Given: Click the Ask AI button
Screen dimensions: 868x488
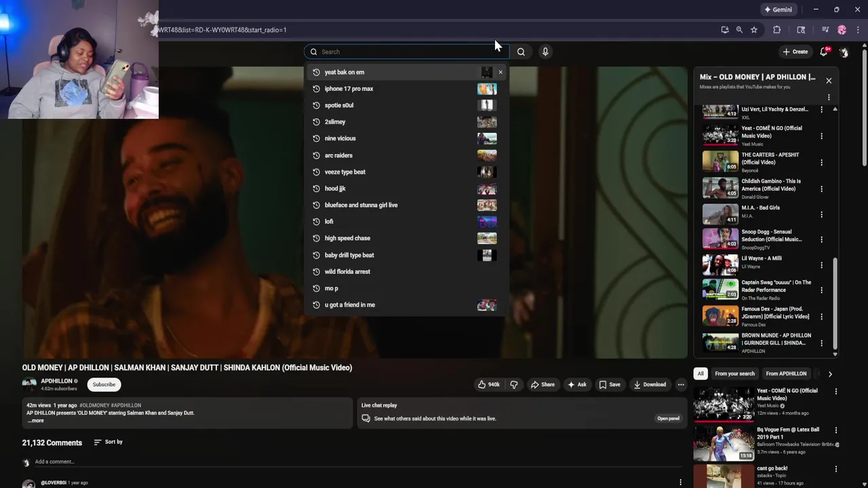Looking at the screenshot, I should pyautogui.click(x=577, y=384).
